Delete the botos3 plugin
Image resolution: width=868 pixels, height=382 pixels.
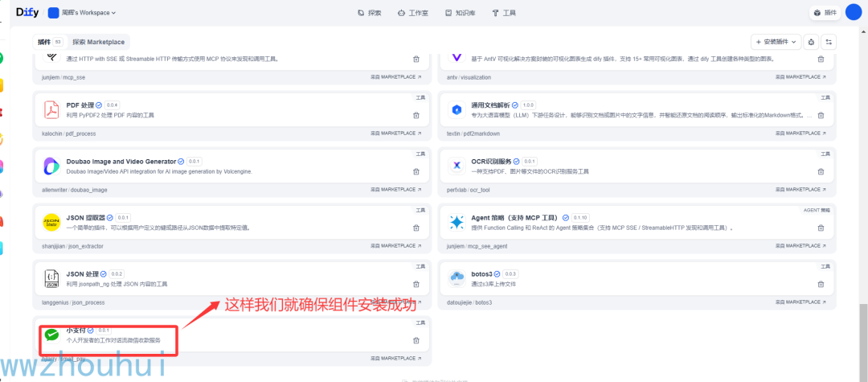pos(821,284)
